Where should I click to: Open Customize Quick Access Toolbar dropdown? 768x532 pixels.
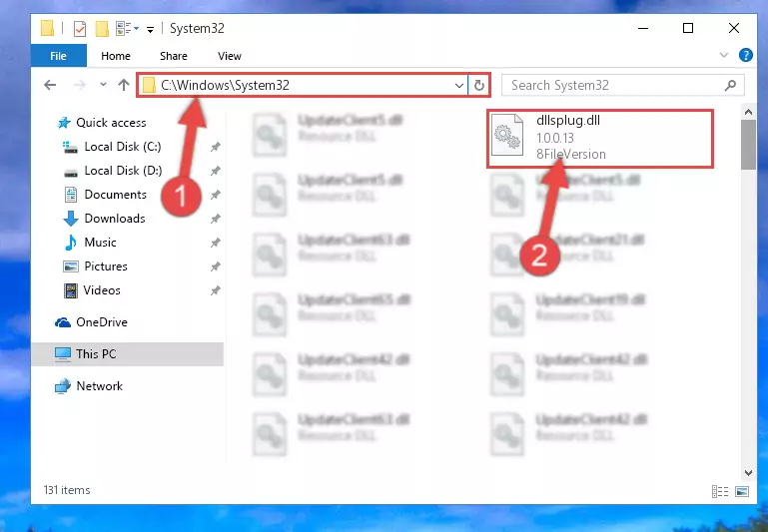[x=151, y=30]
